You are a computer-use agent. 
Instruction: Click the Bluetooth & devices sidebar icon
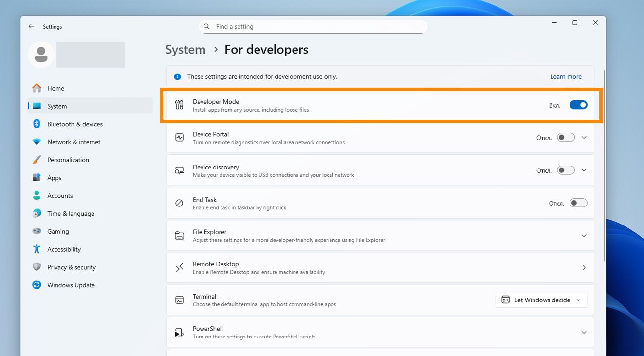pyautogui.click(x=37, y=124)
